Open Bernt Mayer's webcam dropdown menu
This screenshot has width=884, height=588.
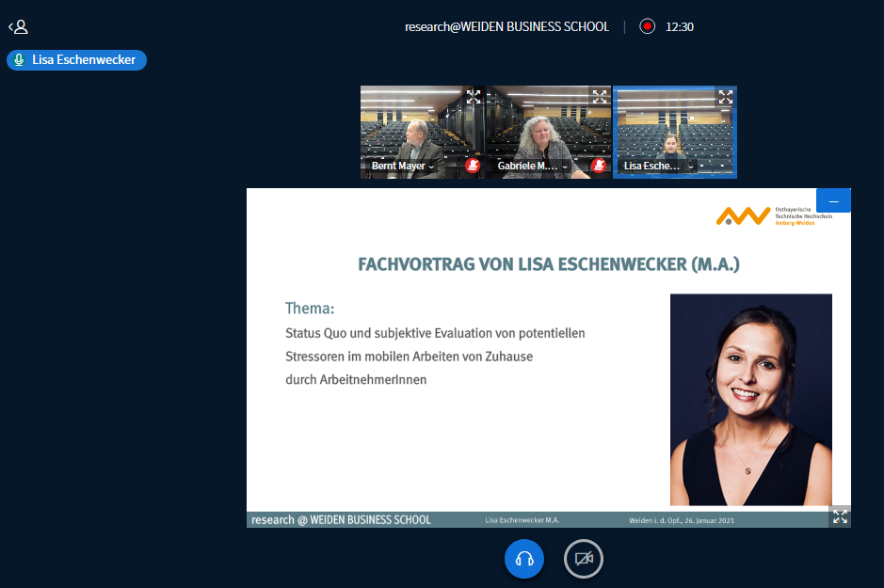403,166
